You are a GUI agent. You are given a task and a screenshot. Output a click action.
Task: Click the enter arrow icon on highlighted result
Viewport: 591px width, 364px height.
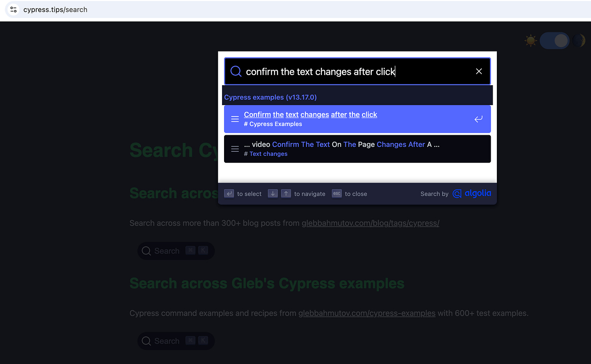click(479, 119)
